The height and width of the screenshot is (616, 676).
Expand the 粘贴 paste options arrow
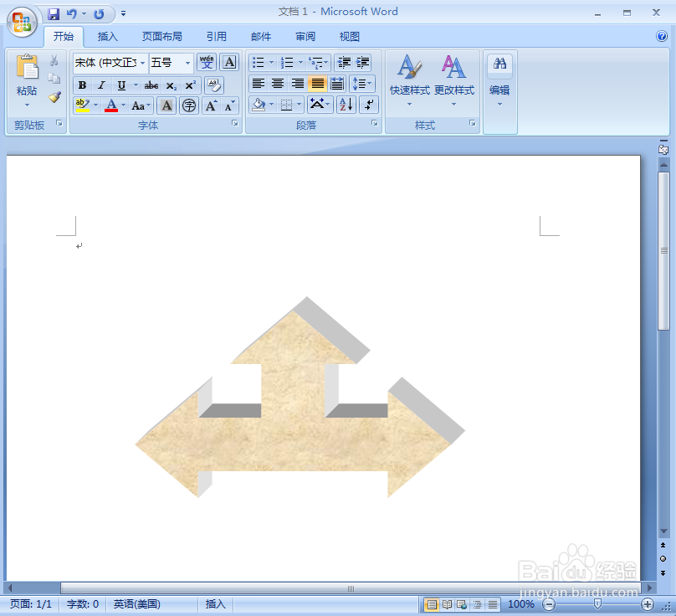tap(27, 105)
